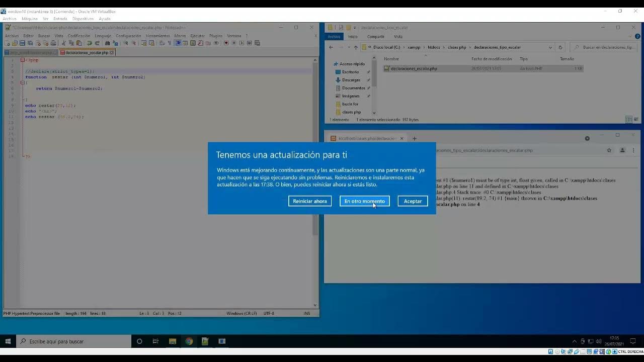The height and width of the screenshot is (362, 644).
Task: Click the Notepad++ Cut scissors icon
Action: 63,43
